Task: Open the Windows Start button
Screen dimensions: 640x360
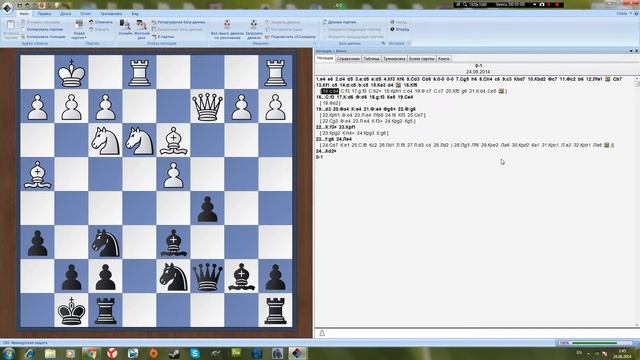Action: coord(8,353)
